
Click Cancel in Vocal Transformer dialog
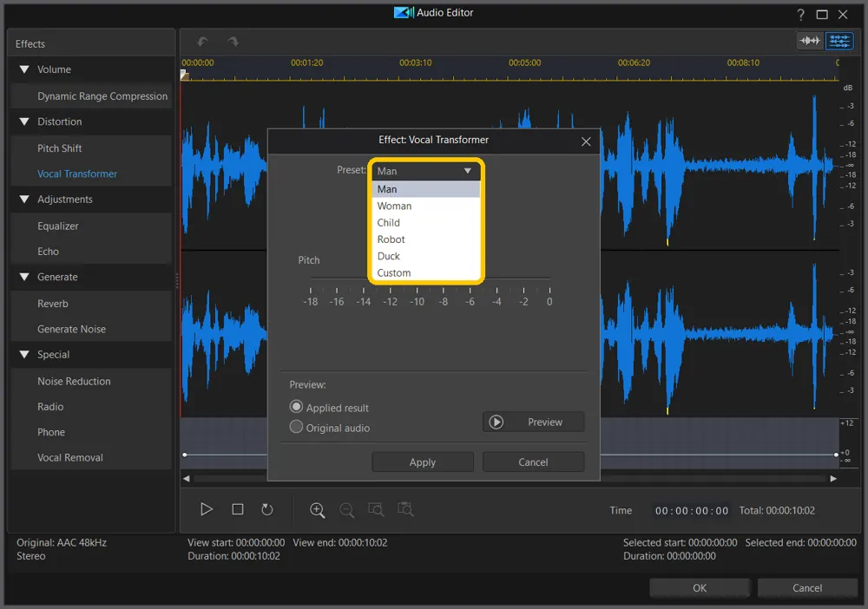(x=533, y=462)
